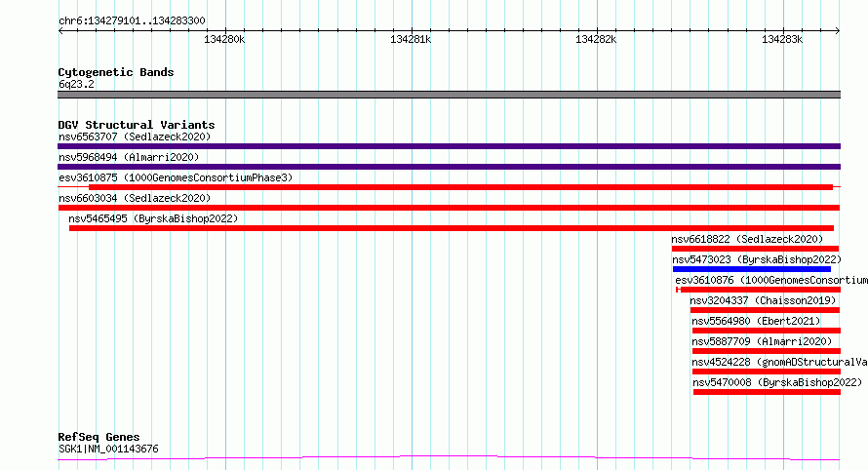Click the 134281k ruler tick label

point(411,39)
